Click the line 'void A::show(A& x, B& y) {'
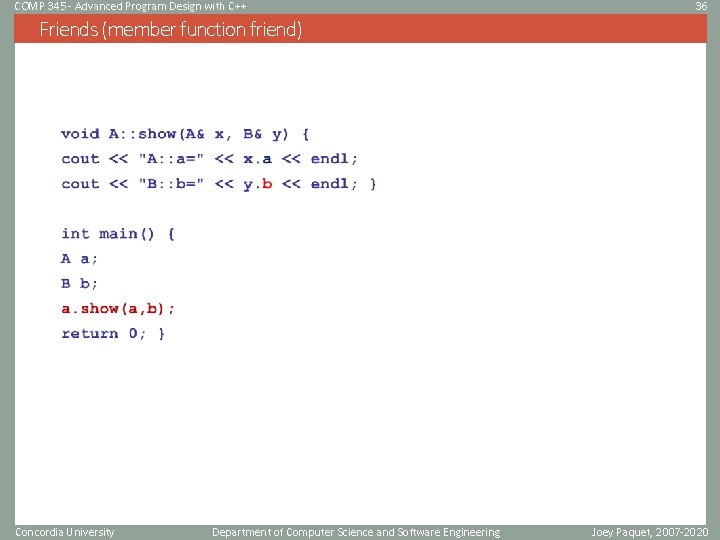Screen dimensions: 720x540 click(185, 134)
